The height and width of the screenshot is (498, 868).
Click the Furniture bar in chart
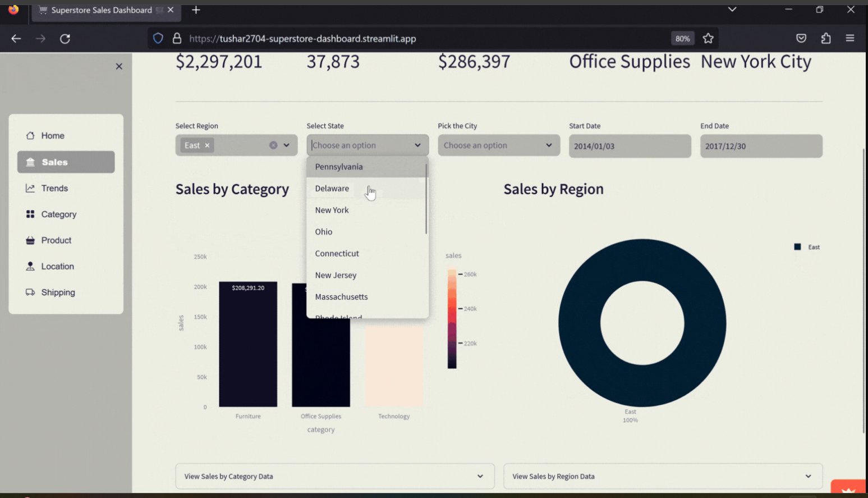click(248, 344)
